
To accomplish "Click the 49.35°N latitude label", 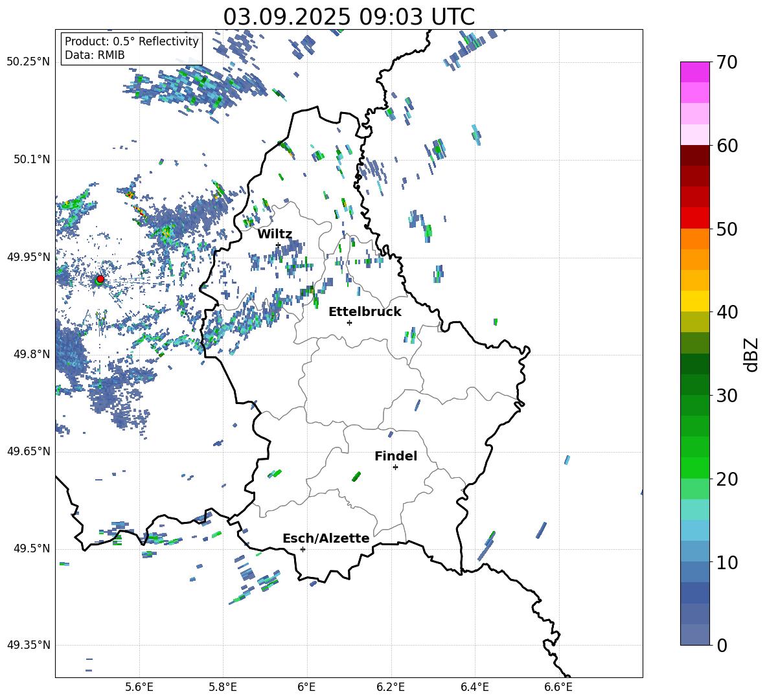I will point(29,645).
